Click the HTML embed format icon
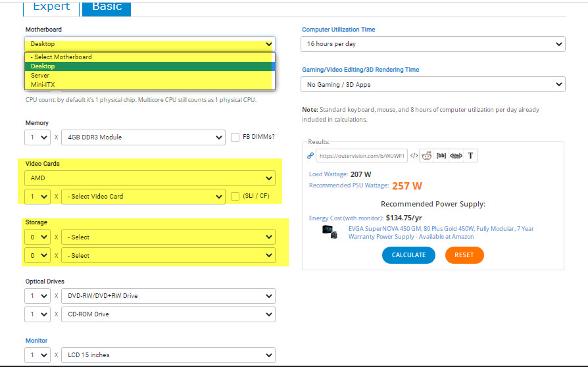 tap(456, 156)
